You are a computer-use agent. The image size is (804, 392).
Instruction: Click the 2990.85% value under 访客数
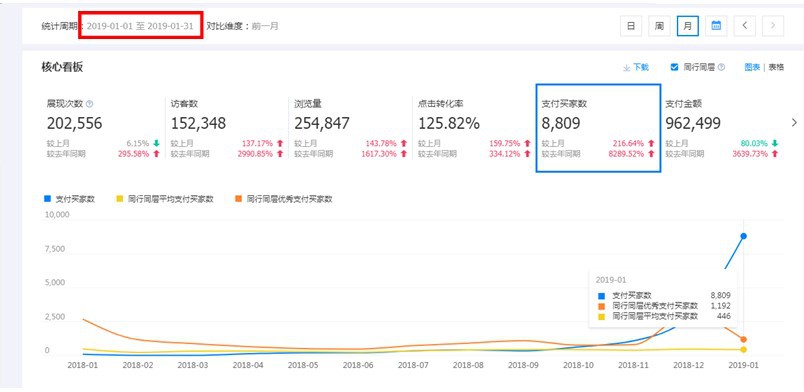tap(254, 154)
